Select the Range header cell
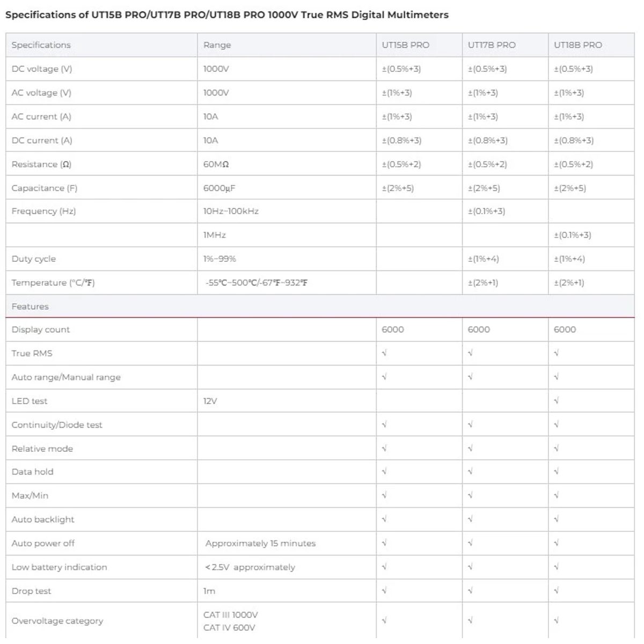The height and width of the screenshot is (644, 644). point(287,45)
